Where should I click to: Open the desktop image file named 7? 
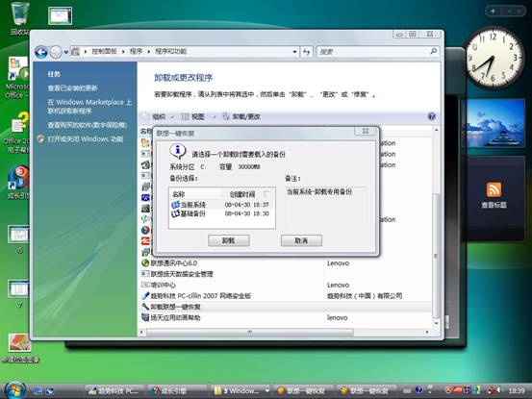(19, 294)
